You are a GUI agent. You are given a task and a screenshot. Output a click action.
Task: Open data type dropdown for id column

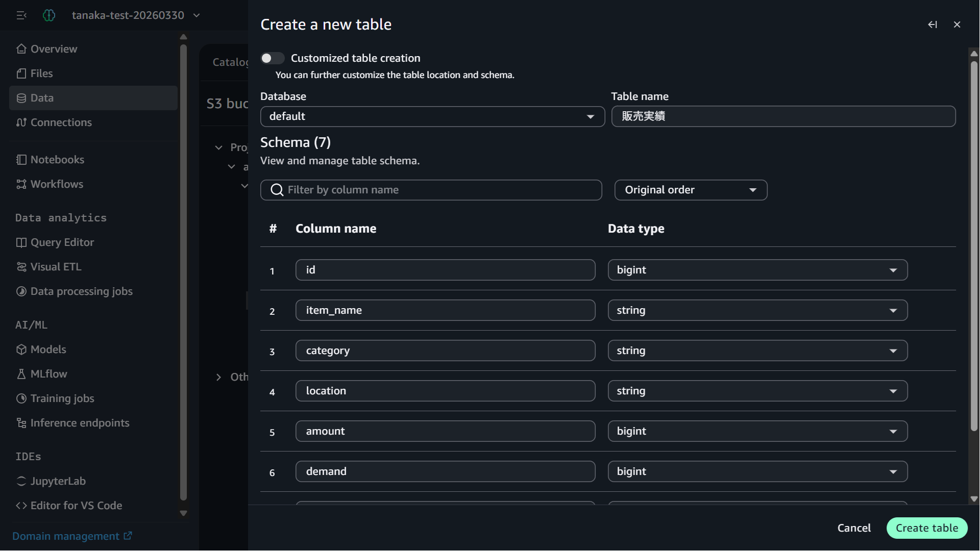(757, 270)
